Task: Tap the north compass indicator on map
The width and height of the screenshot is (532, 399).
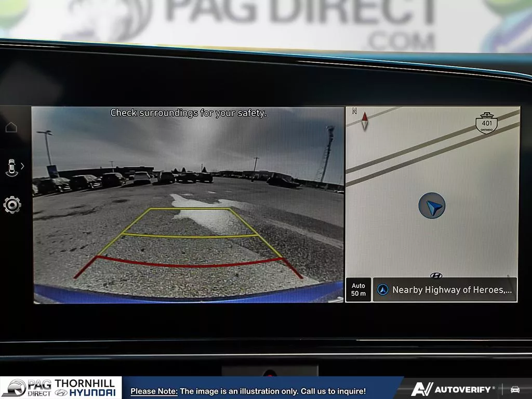Action: 364,120
